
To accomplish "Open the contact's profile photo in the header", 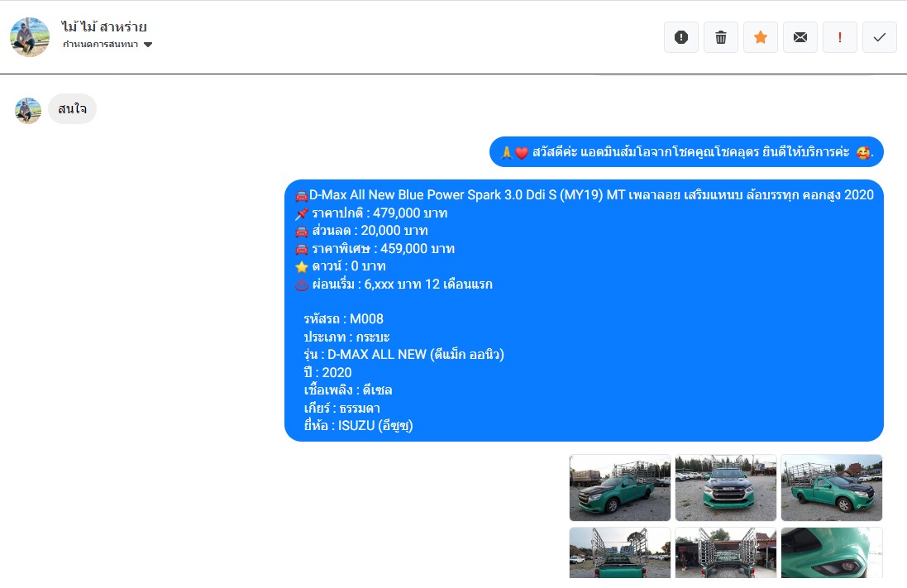I will [30, 37].
